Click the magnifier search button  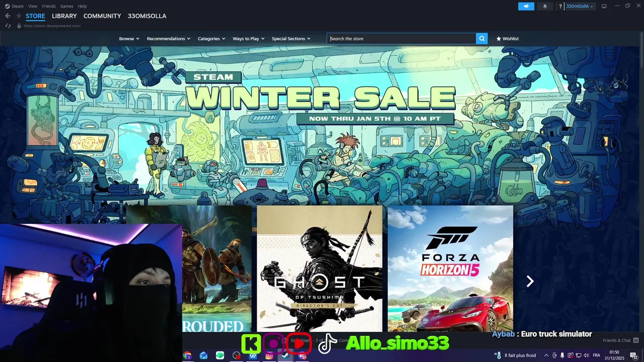click(481, 39)
